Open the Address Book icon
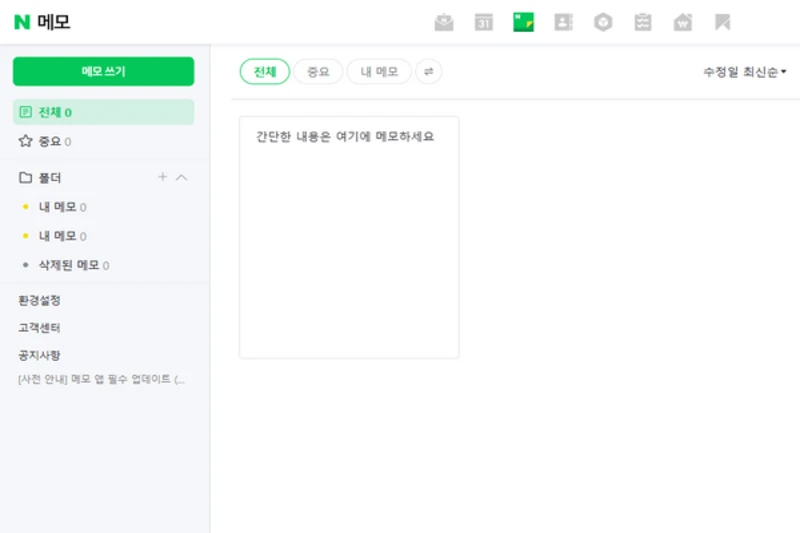The image size is (800, 533). click(563, 22)
